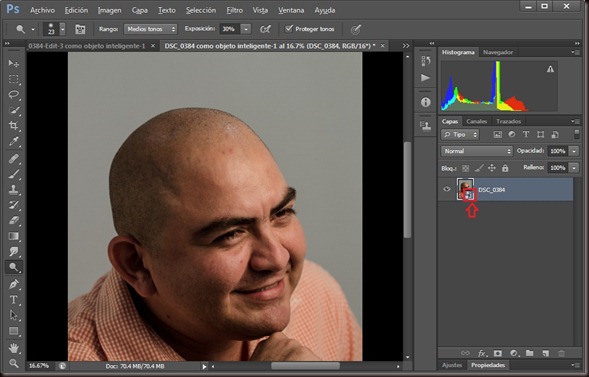The width and height of the screenshot is (589, 377).
Task: Uncheck the Proteger tonos checkbox
Action: (x=288, y=29)
